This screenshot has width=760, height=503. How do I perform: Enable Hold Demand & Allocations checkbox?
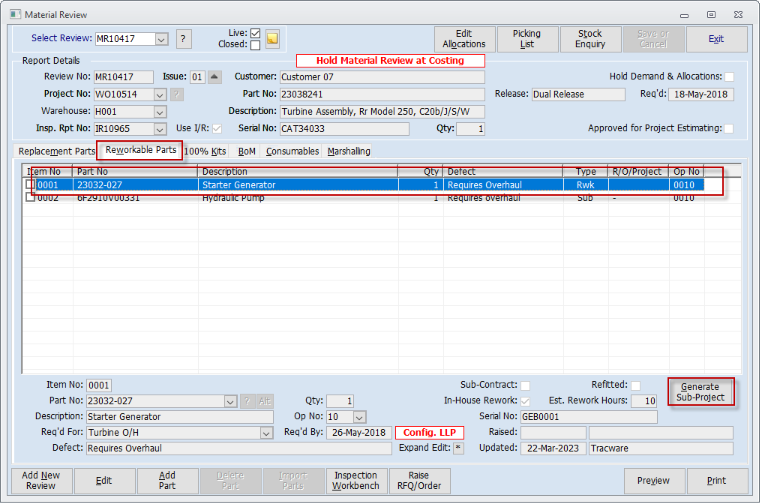click(x=728, y=77)
